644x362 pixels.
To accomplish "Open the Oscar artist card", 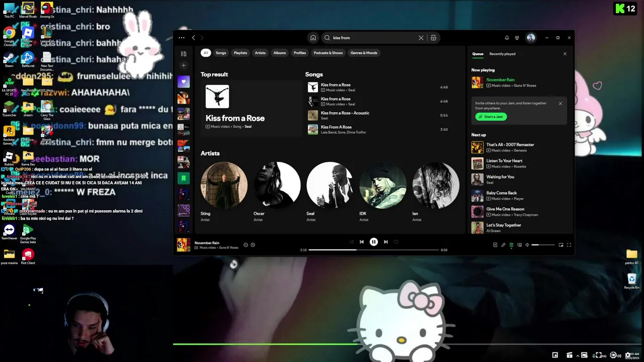I will [277, 192].
